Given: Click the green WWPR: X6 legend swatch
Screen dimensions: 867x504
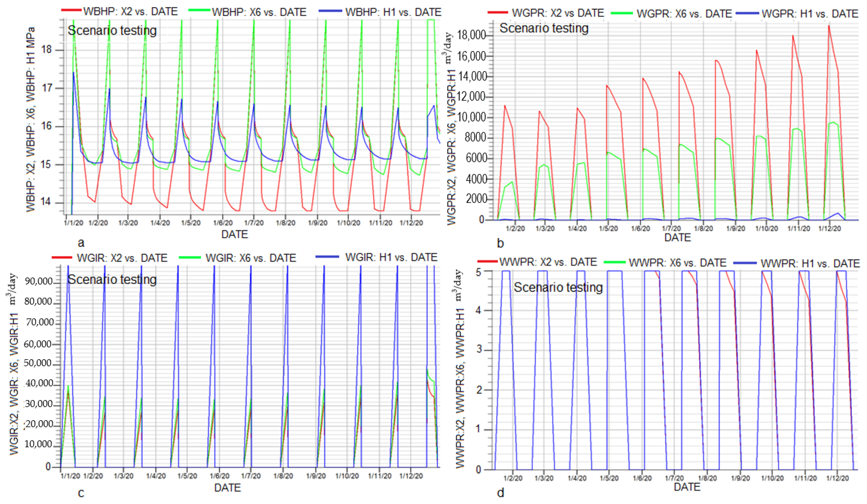Looking at the screenshot, I should tap(615, 262).
